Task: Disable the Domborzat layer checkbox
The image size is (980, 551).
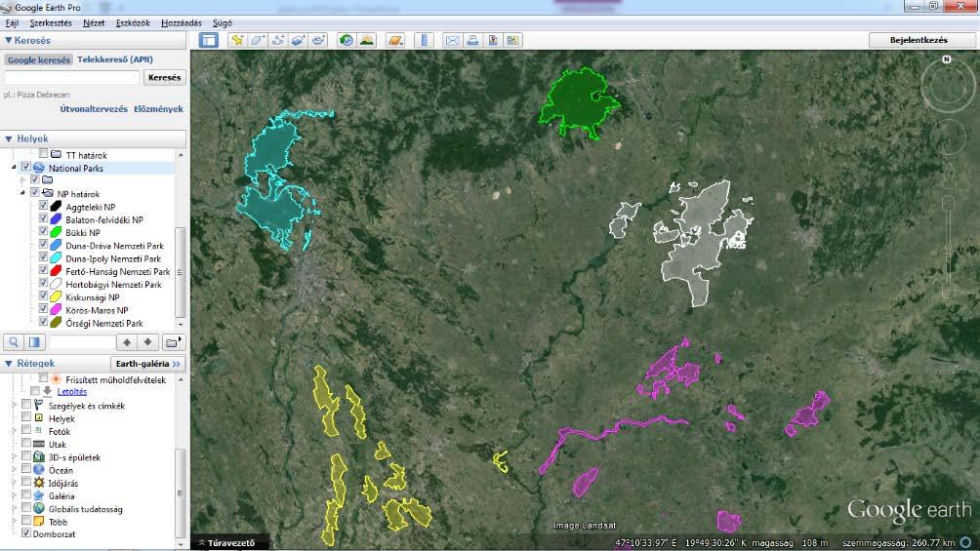Action: 25,533
